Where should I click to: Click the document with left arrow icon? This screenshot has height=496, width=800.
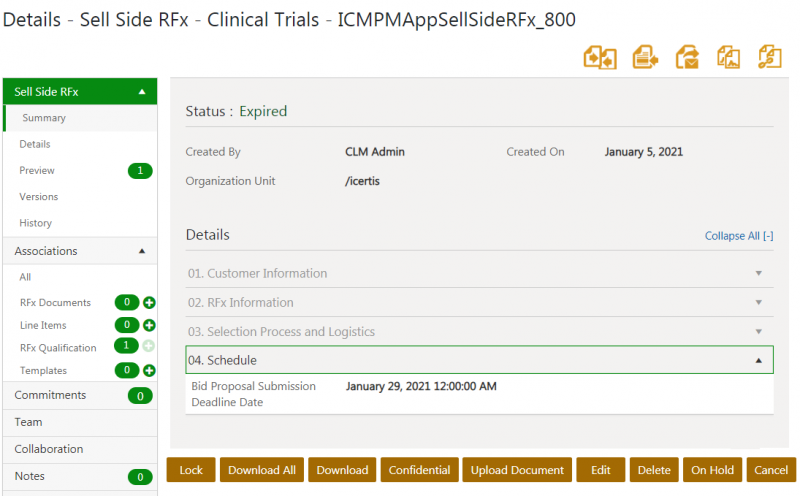click(x=645, y=57)
